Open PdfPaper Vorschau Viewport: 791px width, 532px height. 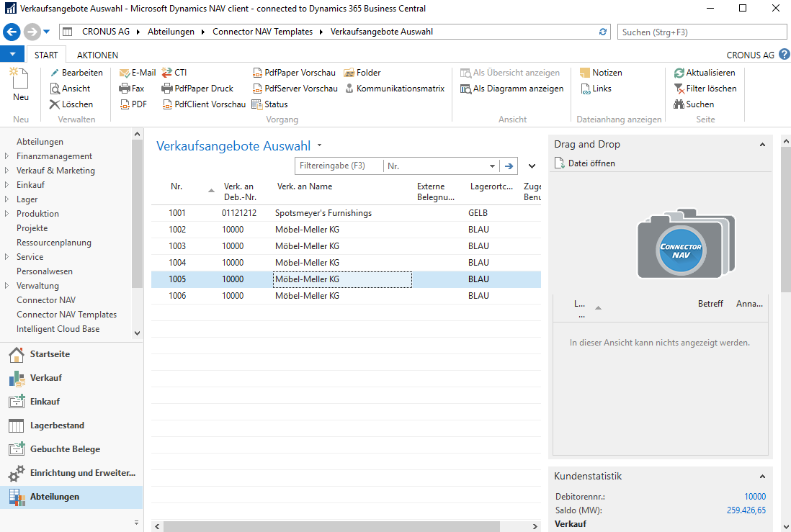coord(294,73)
